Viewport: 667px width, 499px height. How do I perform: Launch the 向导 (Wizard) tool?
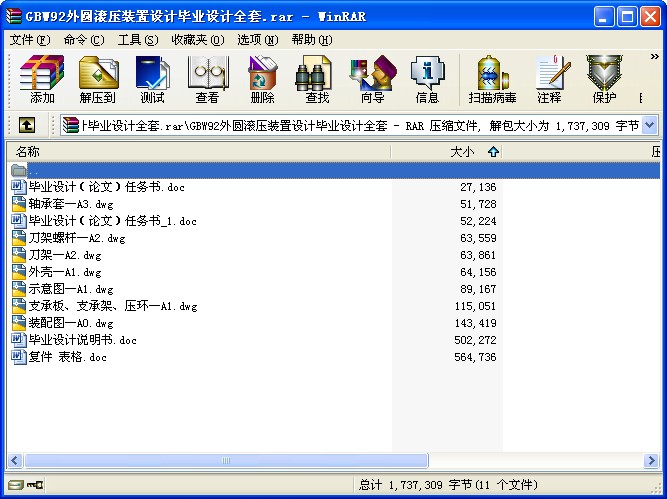[x=372, y=79]
